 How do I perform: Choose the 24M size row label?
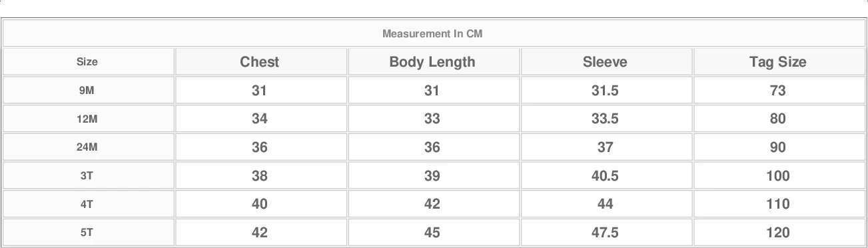[87, 147]
